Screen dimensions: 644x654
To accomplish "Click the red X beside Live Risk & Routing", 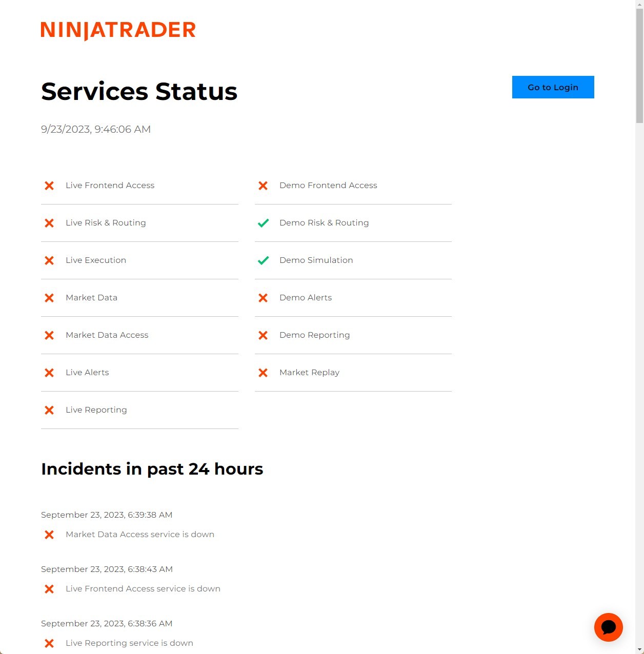I will 49,223.
